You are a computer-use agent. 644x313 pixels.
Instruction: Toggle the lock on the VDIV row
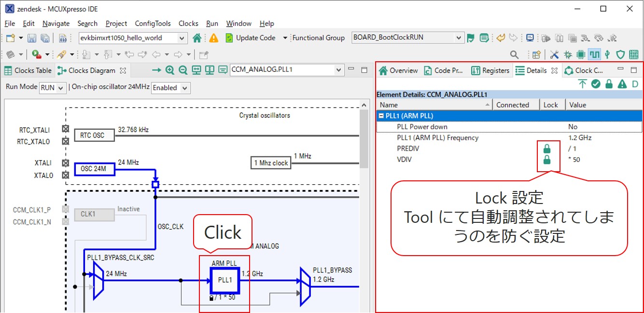tap(547, 160)
